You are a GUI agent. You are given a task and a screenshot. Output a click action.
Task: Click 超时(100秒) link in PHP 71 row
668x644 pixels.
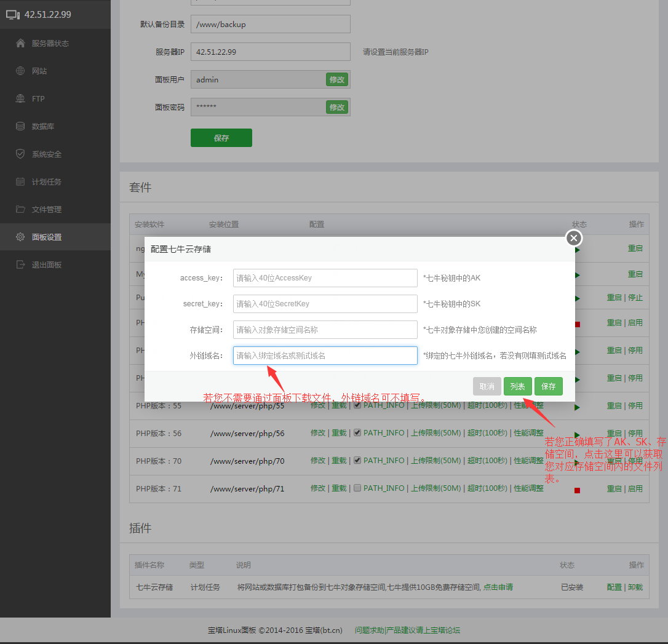pos(487,488)
